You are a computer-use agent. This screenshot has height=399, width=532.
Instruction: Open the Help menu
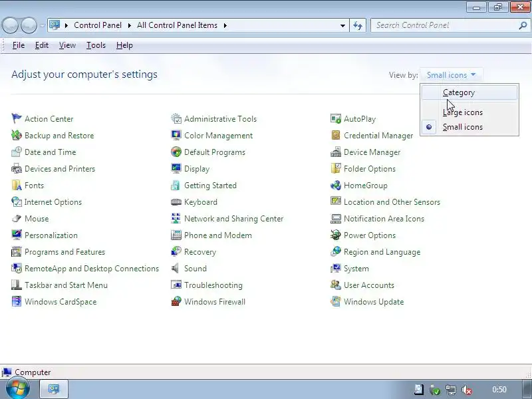124,45
